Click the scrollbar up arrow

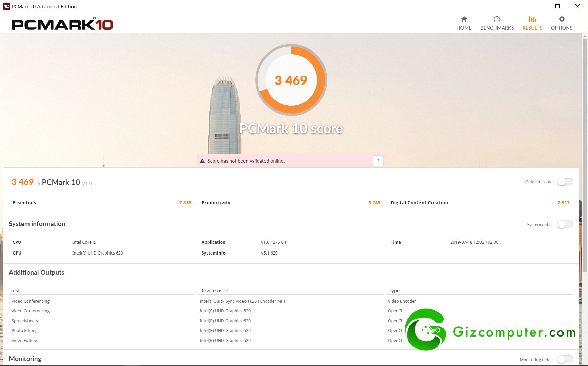point(585,36)
